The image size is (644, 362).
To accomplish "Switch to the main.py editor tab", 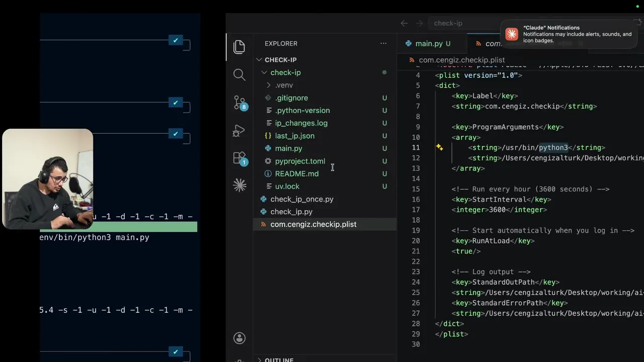I will pos(429,44).
